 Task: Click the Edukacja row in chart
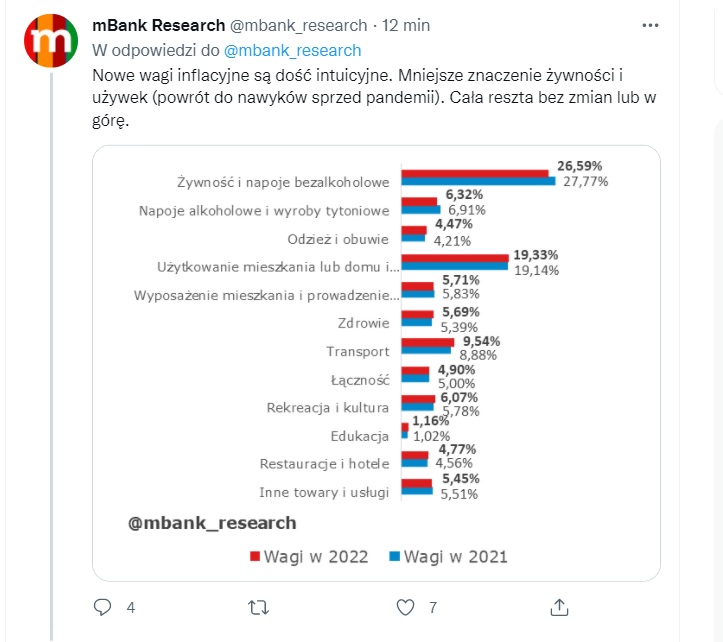click(x=360, y=436)
